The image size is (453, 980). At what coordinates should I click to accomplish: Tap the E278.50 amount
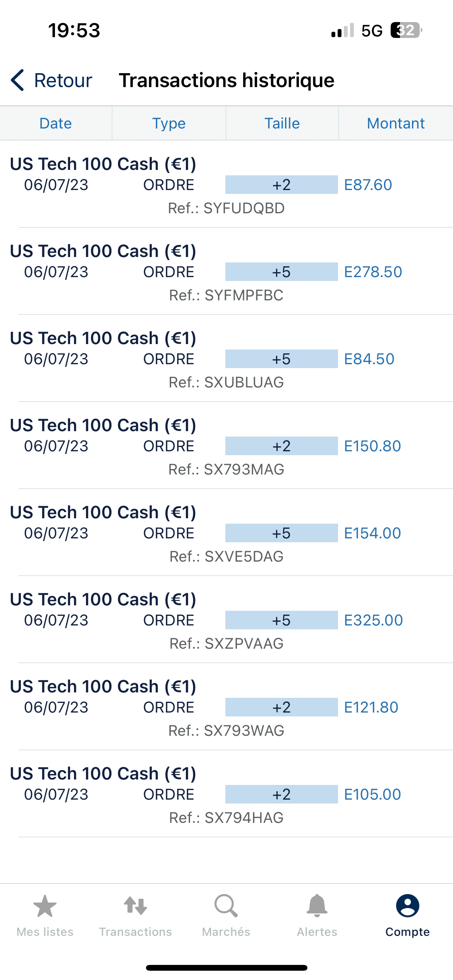coord(373,272)
